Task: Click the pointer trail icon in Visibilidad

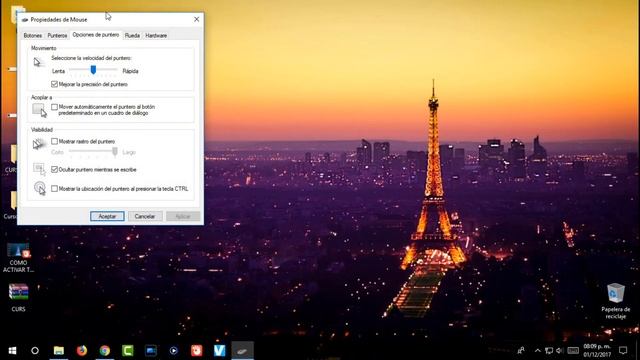Action: pyautogui.click(x=39, y=144)
